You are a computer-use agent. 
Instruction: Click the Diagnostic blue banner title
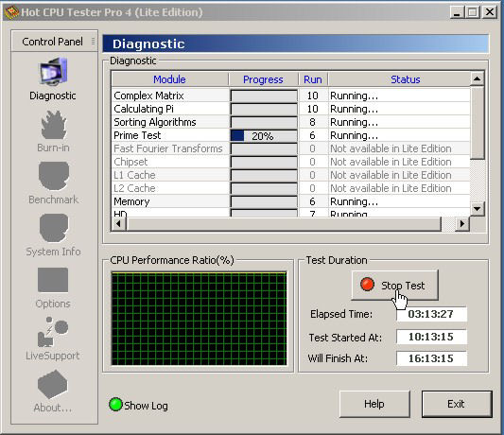click(148, 43)
